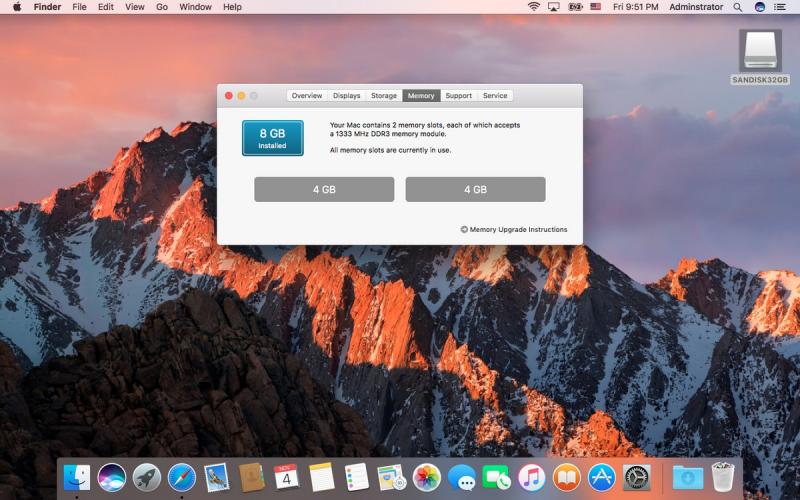Open Safari browser from the dock

182,478
